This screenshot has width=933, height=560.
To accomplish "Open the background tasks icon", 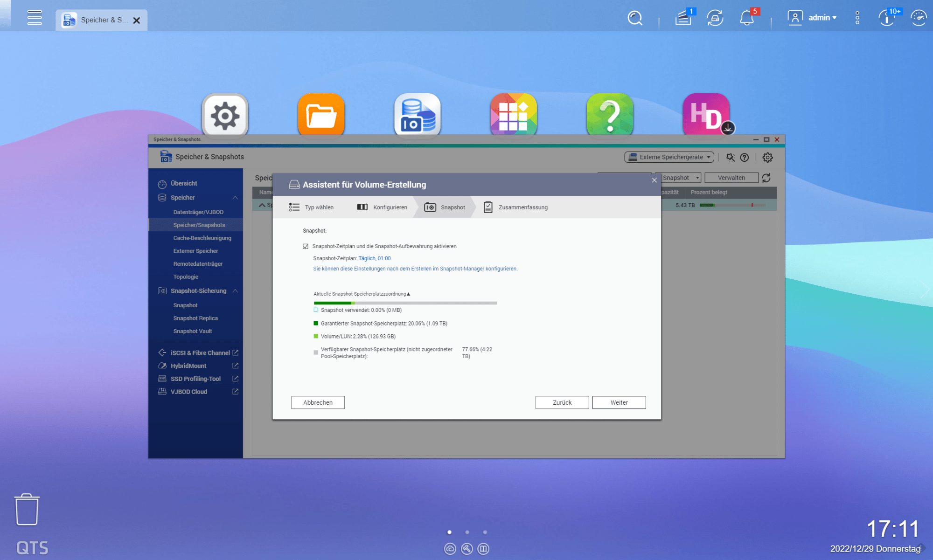I will click(683, 18).
